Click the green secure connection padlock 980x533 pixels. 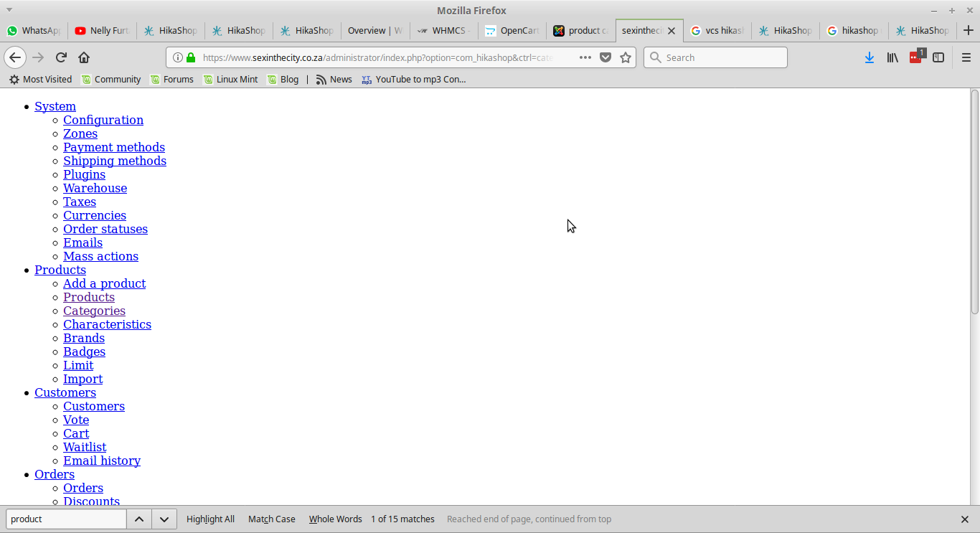190,57
